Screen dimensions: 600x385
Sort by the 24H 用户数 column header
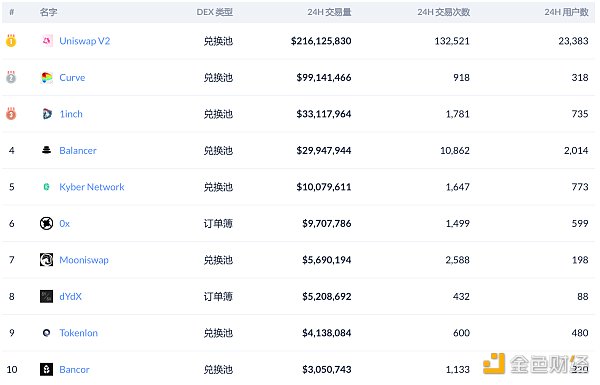coord(566,12)
